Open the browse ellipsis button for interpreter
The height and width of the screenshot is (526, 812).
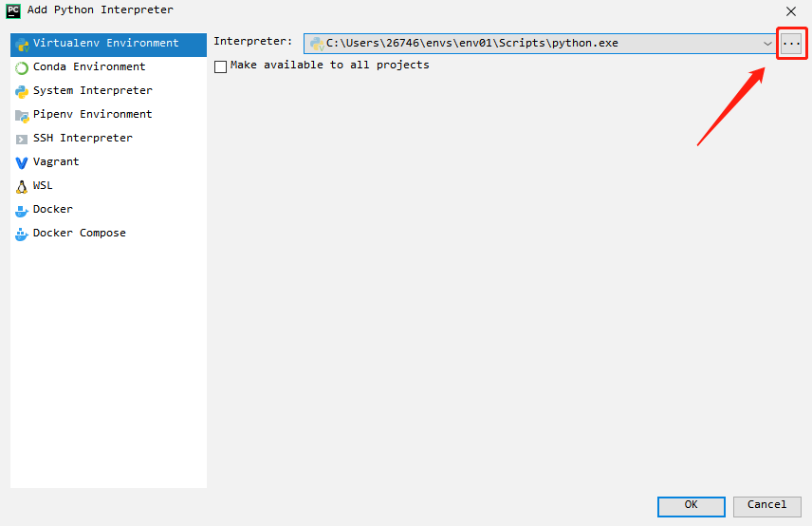[x=791, y=44]
